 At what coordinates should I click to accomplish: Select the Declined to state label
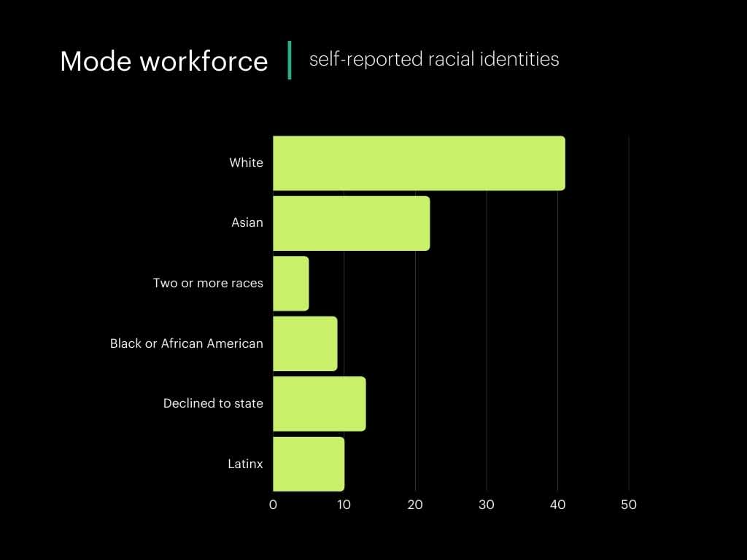point(213,403)
